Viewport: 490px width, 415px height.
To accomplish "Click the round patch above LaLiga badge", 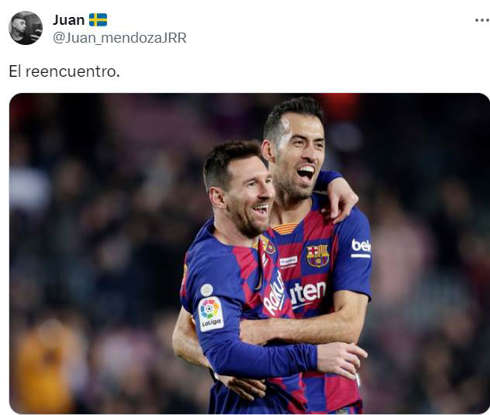I will 207,290.
